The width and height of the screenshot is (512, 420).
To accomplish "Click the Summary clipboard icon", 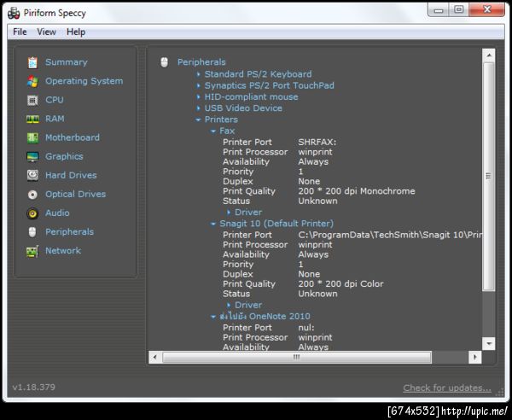I will (32, 62).
